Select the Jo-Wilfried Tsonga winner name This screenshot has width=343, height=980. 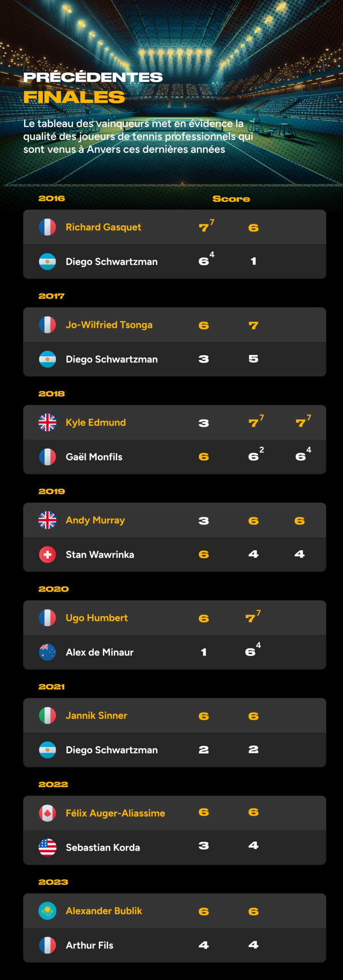(x=109, y=325)
